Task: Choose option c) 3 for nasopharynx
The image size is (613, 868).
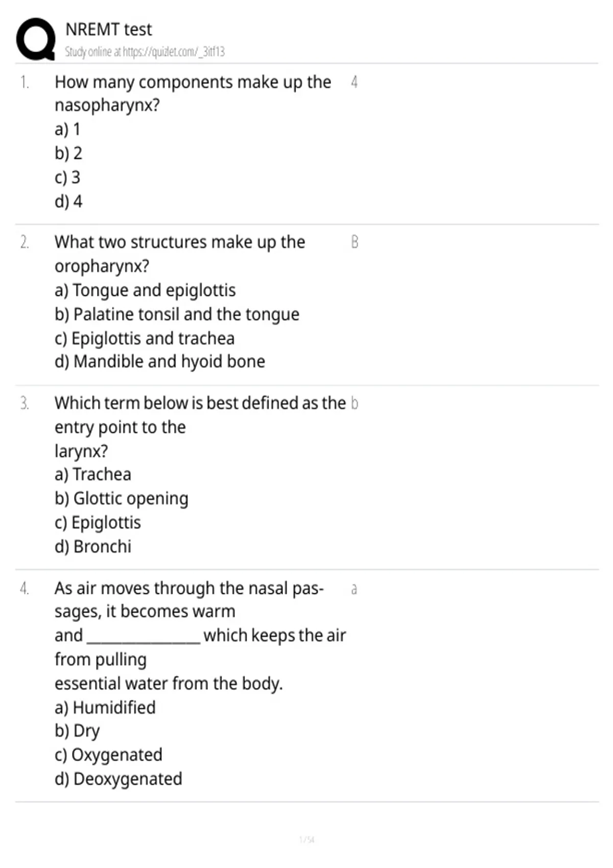Action: coord(67,177)
